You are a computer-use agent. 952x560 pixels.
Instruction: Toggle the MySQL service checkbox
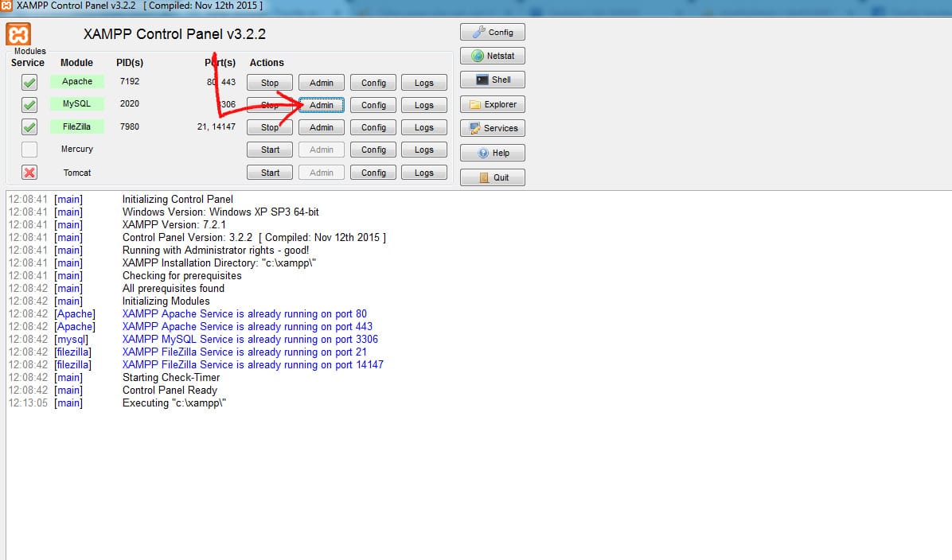(29, 104)
